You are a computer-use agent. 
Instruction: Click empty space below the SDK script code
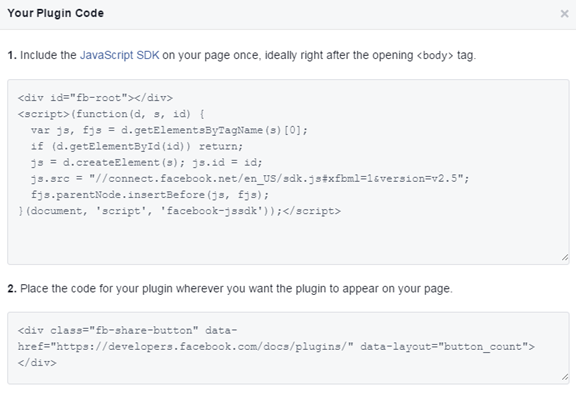287,239
